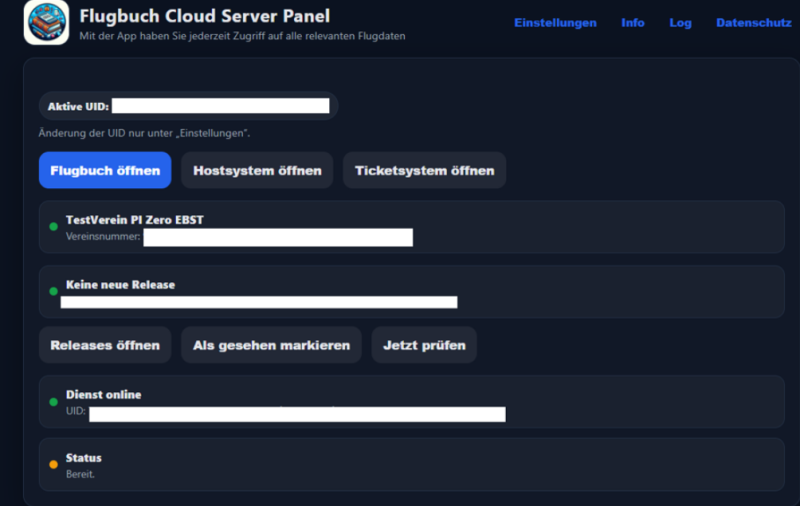Launch the Ticketsystem öffnen button
Viewport: 800px width, 506px height.
point(424,170)
